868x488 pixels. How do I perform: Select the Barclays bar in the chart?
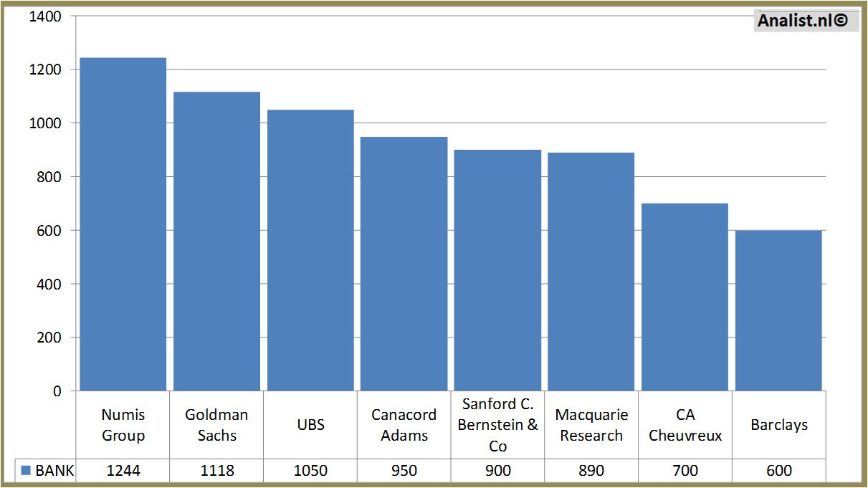pyautogui.click(x=778, y=311)
